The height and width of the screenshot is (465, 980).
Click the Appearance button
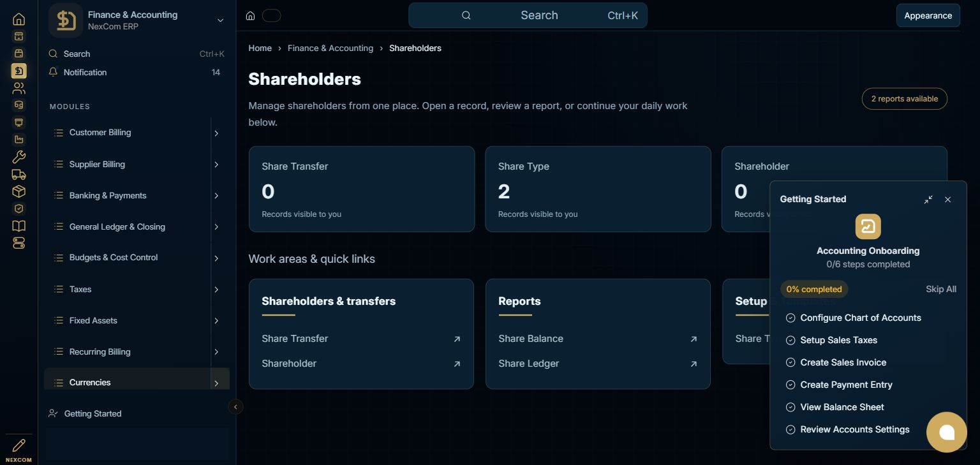point(928,15)
